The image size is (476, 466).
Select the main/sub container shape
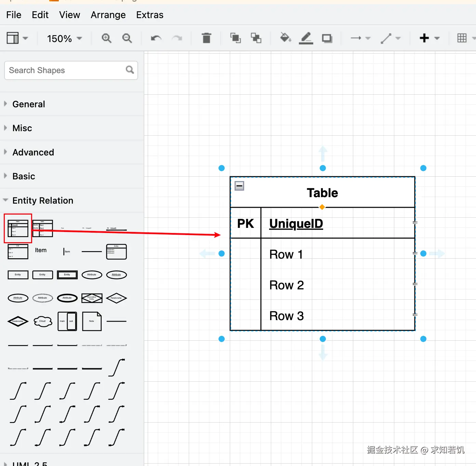point(67,321)
